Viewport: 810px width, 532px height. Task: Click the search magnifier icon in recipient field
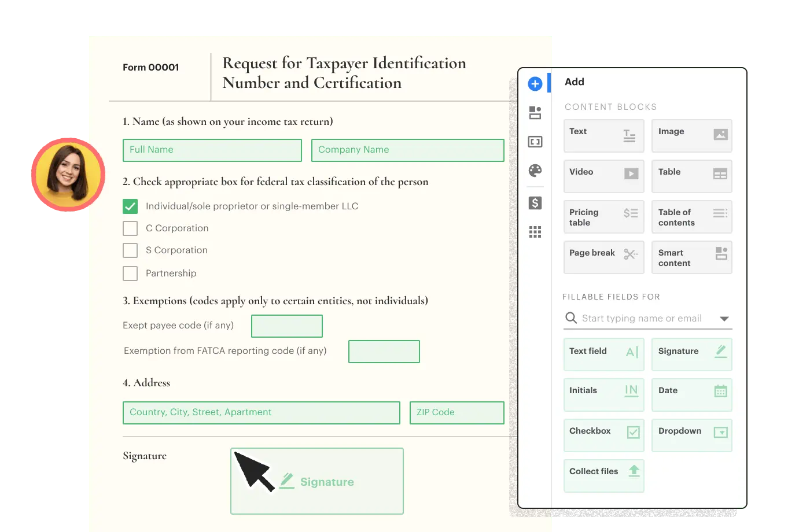click(571, 318)
